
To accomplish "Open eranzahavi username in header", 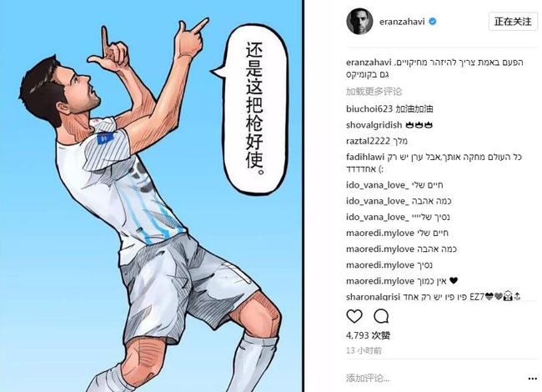I will pyautogui.click(x=402, y=22).
